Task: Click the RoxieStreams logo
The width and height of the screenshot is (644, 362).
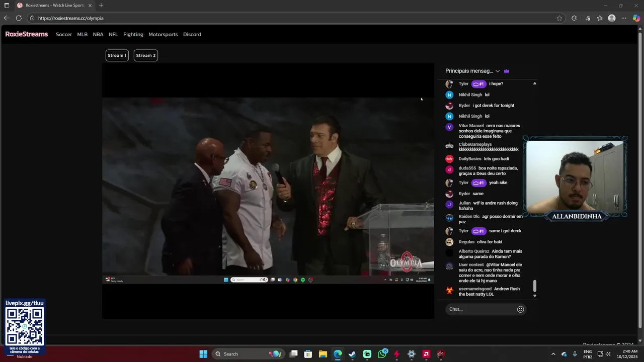Action: coord(27,34)
